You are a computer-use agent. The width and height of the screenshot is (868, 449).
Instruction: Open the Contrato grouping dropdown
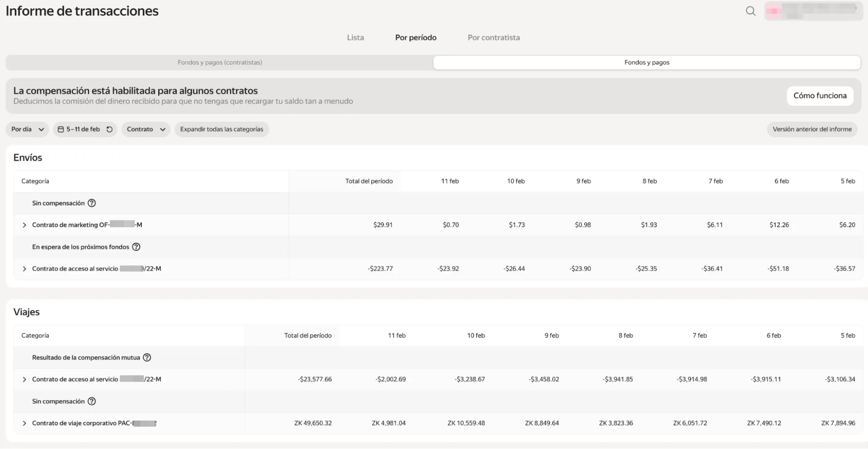click(x=146, y=129)
